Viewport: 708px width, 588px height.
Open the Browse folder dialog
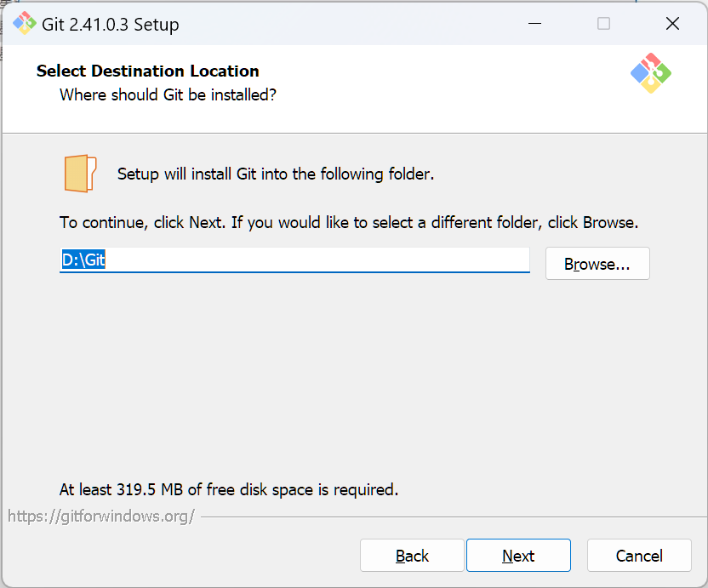(x=597, y=264)
